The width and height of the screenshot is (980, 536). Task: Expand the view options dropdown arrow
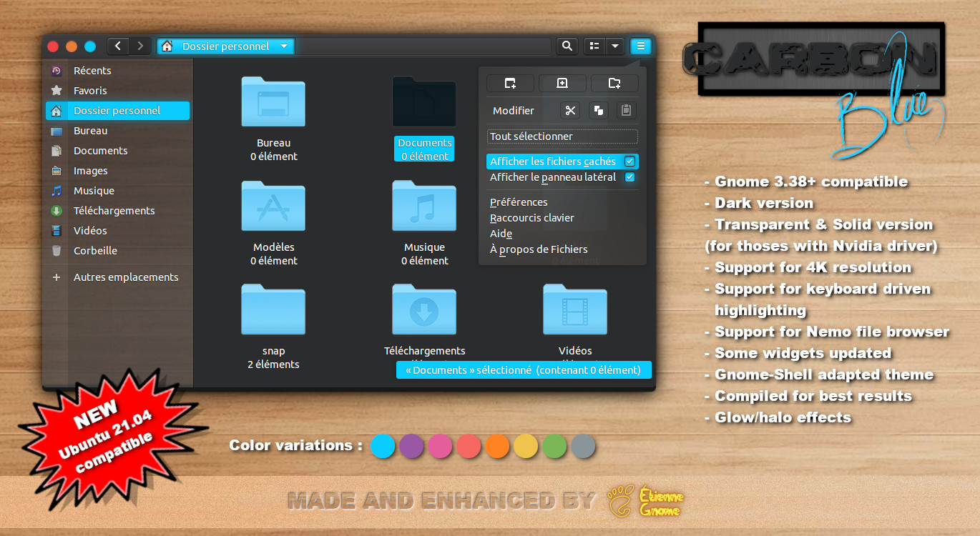point(615,46)
